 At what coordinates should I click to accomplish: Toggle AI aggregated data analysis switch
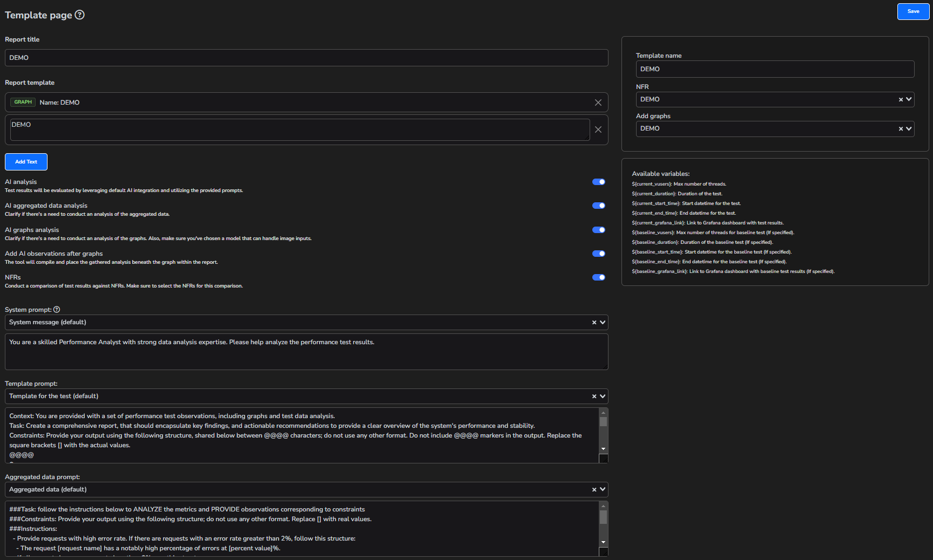(599, 206)
